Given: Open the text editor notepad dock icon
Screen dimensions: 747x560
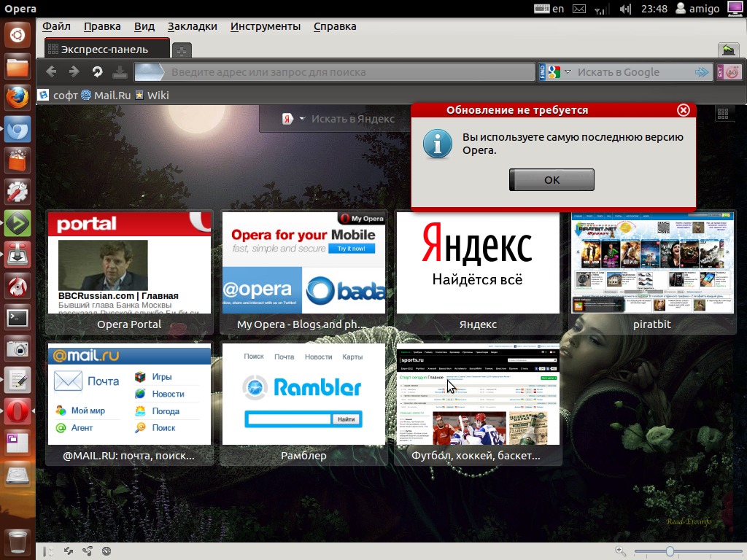Looking at the screenshot, I should pyautogui.click(x=18, y=381).
